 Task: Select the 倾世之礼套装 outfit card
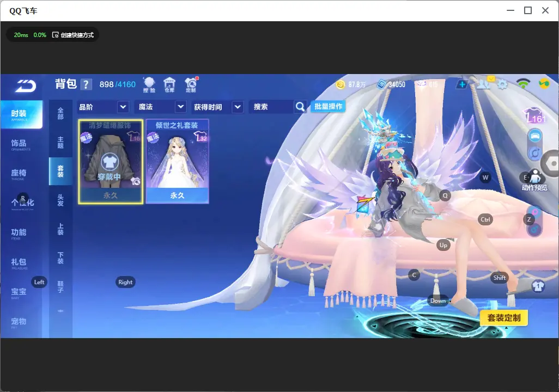pyautogui.click(x=177, y=162)
